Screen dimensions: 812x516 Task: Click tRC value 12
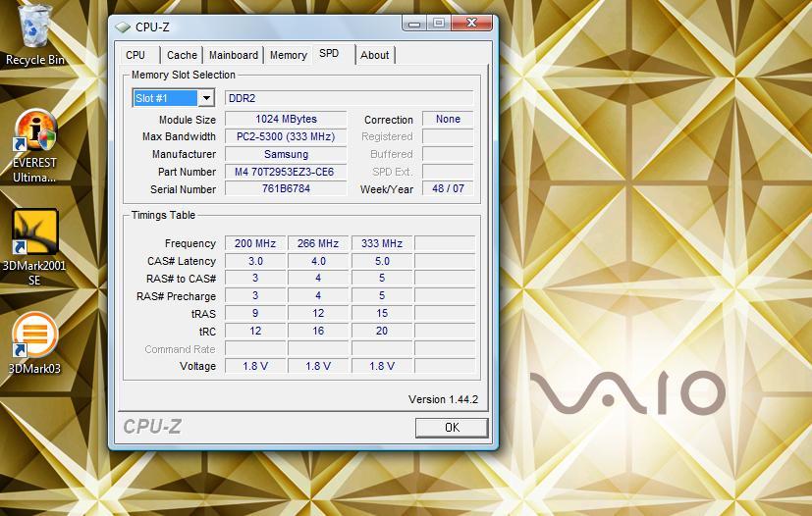pyautogui.click(x=255, y=331)
